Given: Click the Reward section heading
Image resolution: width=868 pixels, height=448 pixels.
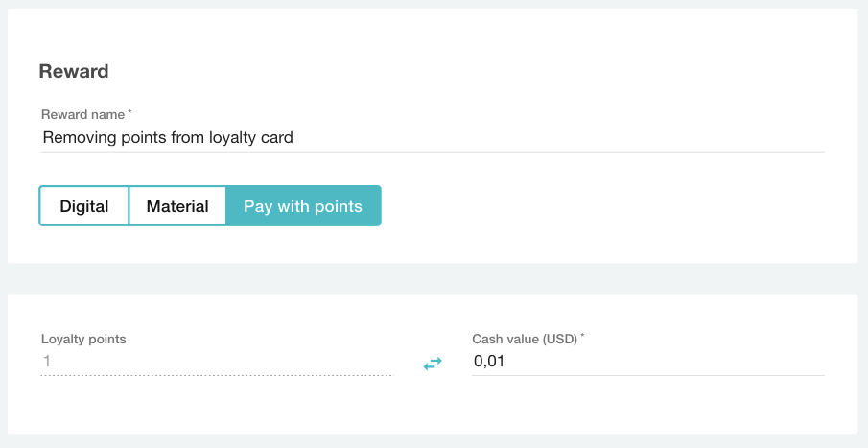Looking at the screenshot, I should [73, 71].
